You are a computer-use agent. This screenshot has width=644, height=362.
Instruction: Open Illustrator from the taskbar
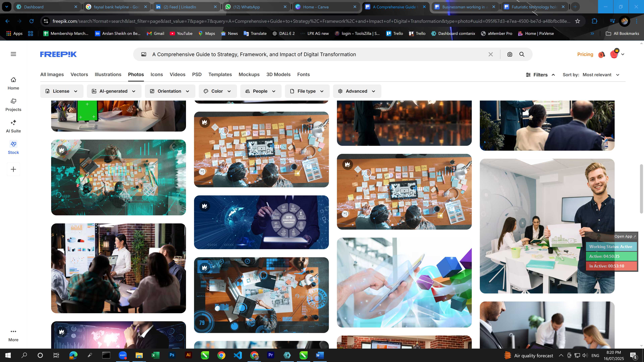(x=188, y=355)
